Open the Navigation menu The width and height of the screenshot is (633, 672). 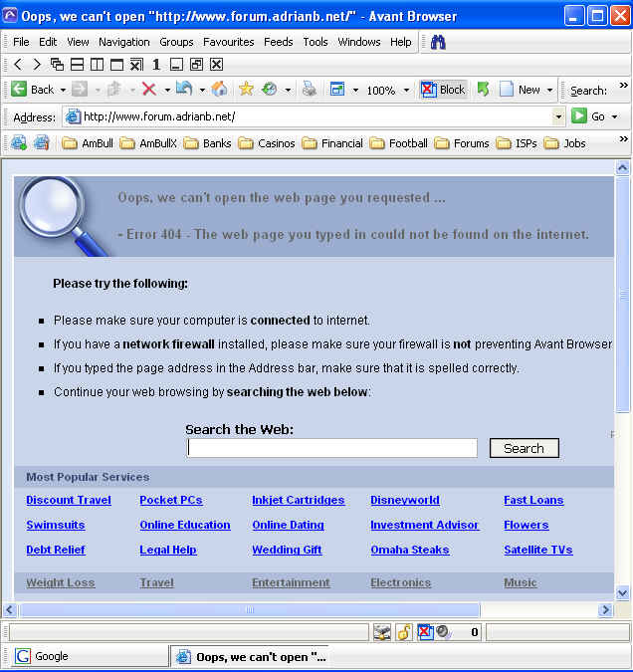[x=124, y=42]
